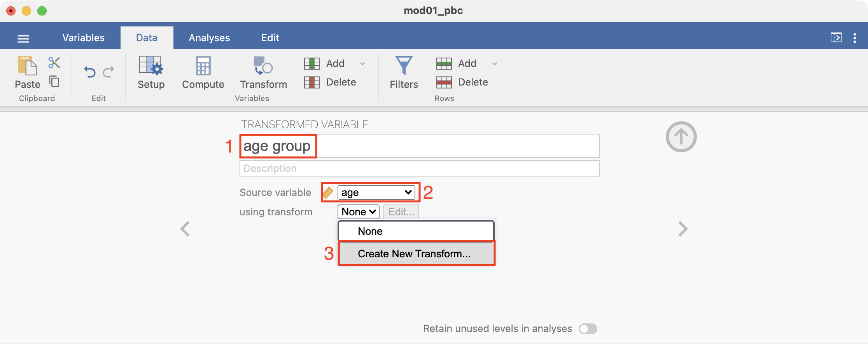Open the Source variable dropdown
The image size is (868, 344).
pos(376,192)
